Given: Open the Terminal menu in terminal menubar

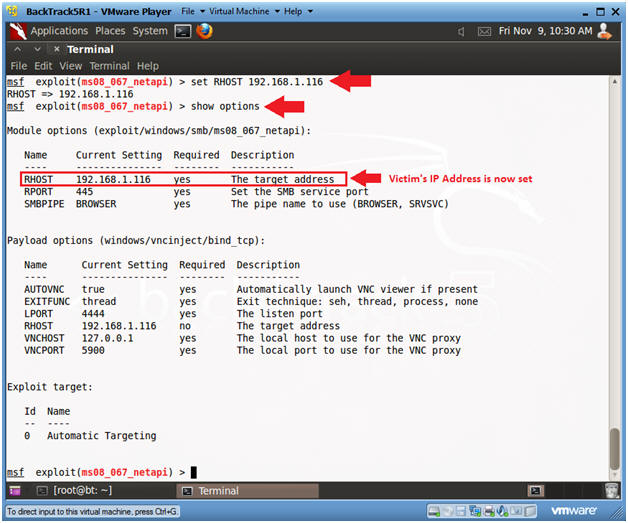Looking at the screenshot, I should click(x=109, y=66).
